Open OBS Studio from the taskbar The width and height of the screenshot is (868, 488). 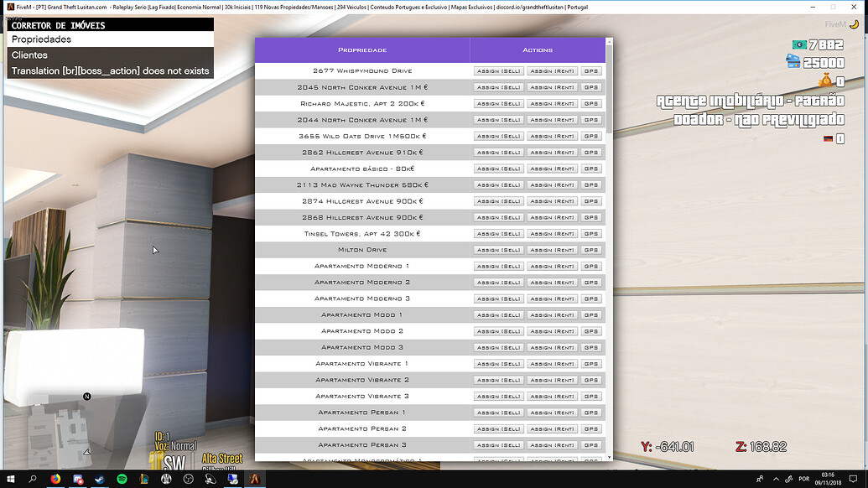[188, 479]
